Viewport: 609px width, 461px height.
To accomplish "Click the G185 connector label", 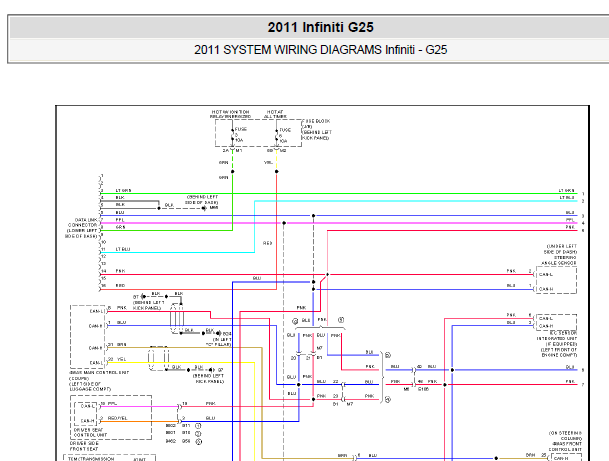I will [423, 389].
